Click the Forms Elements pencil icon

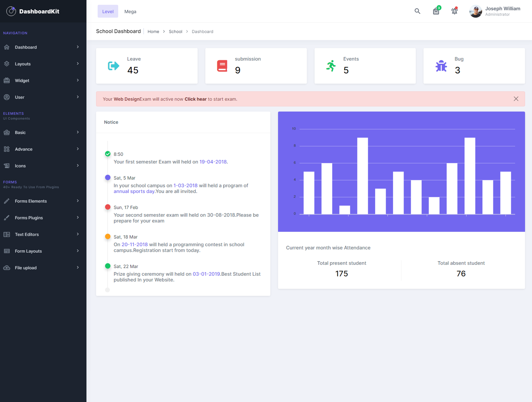click(x=7, y=201)
